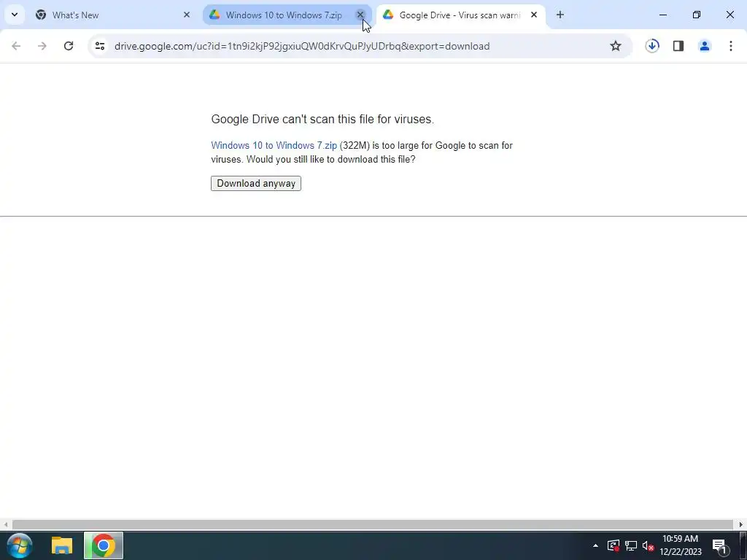This screenshot has height=560, width=747.
Task: Open the Chrome three-dot menu
Action: (731, 46)
